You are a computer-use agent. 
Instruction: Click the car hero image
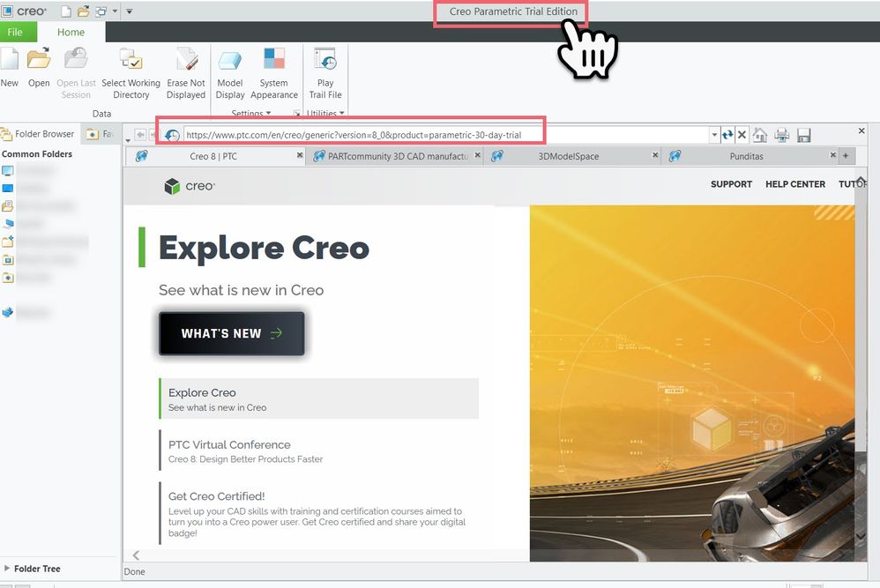coord(692,383)
